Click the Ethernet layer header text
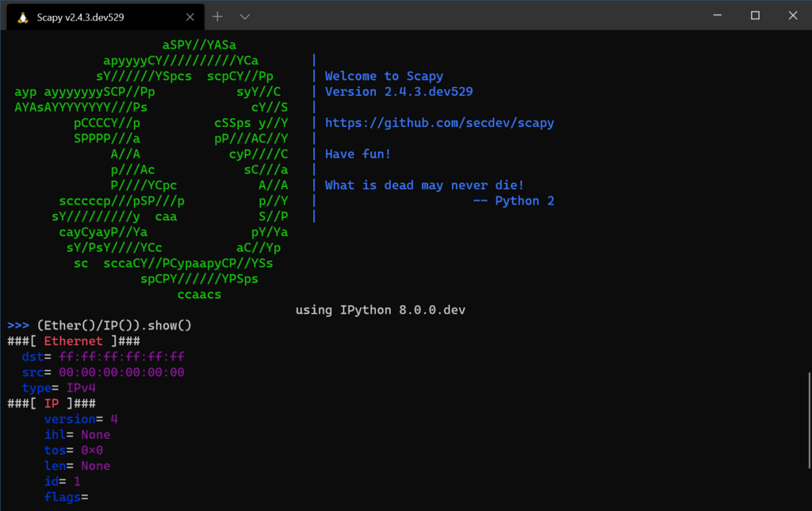 (73, 341)
